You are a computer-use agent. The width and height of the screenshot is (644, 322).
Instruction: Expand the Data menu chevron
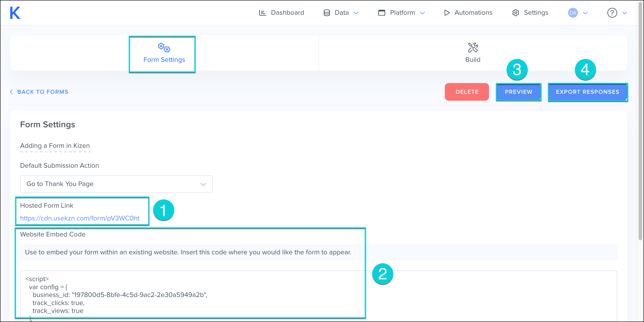tap(356, 13)
